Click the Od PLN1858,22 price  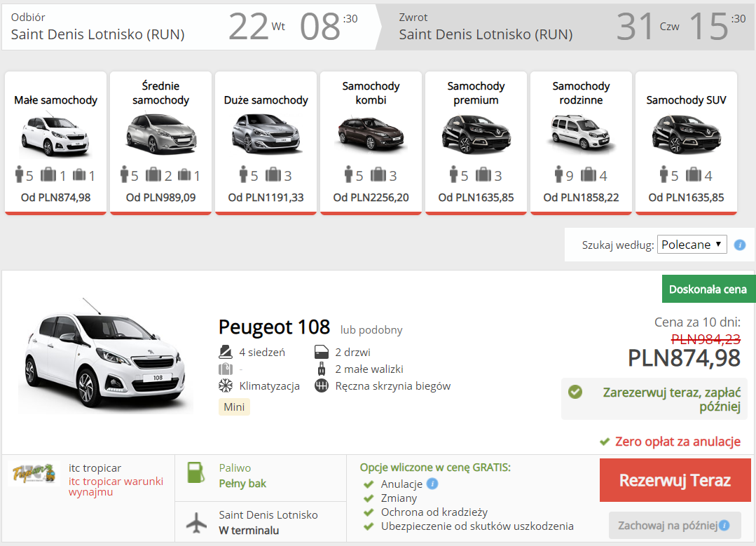tap(581, 197)
